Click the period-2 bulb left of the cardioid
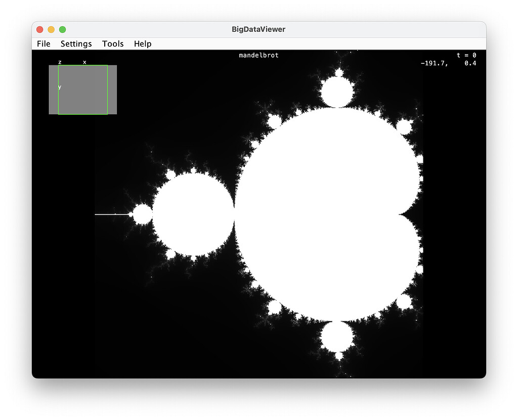This screenshot has width=518, height=420. tap(192, 213)
